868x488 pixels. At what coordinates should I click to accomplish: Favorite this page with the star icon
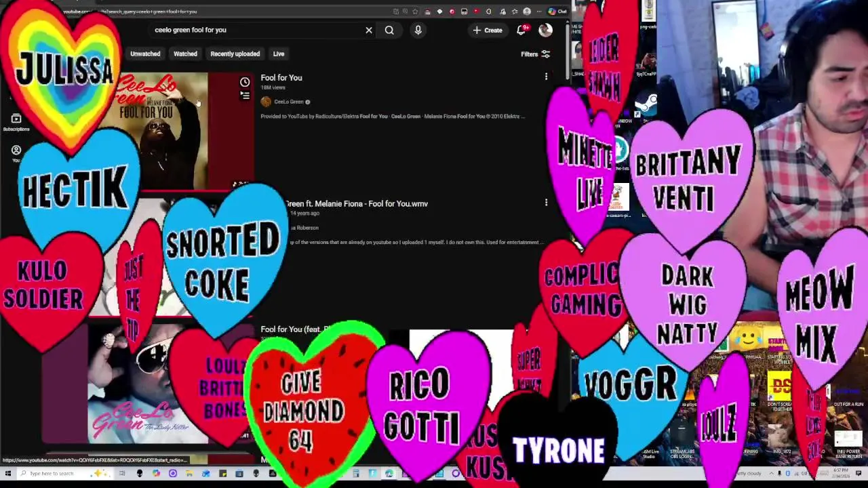(x=415, y=12)
